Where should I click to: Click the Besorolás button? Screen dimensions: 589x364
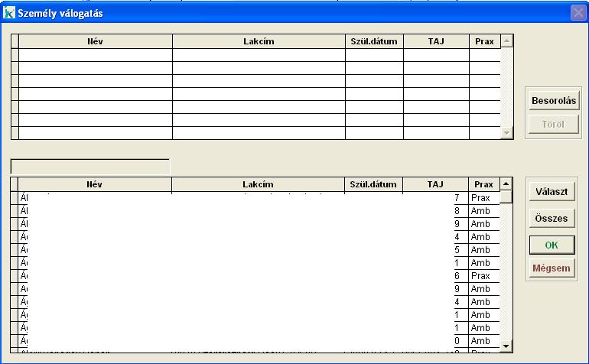553,100
